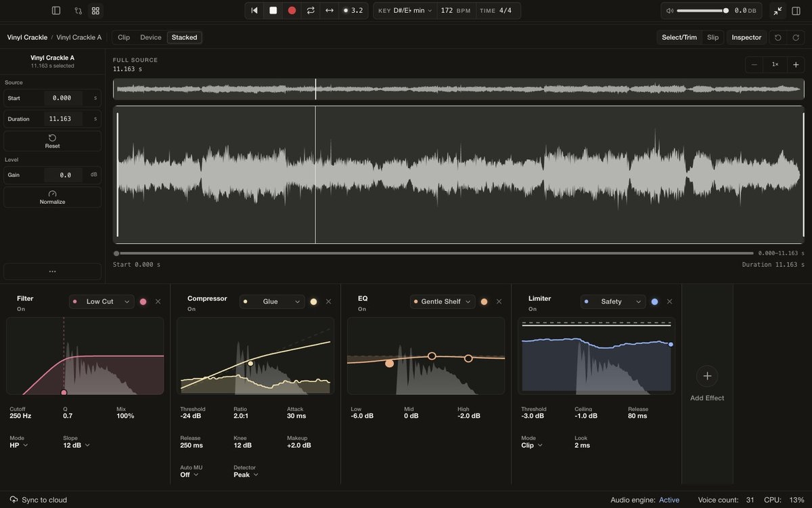Change the filter Mode HP dropdown
812x508 pixels.
[x=19, y=445]
